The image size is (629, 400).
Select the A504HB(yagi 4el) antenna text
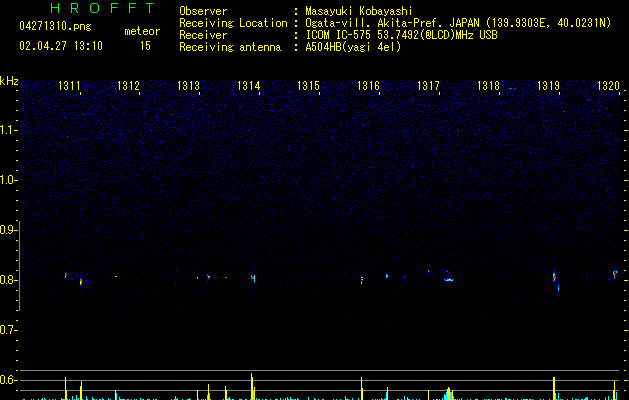point(353,47)
